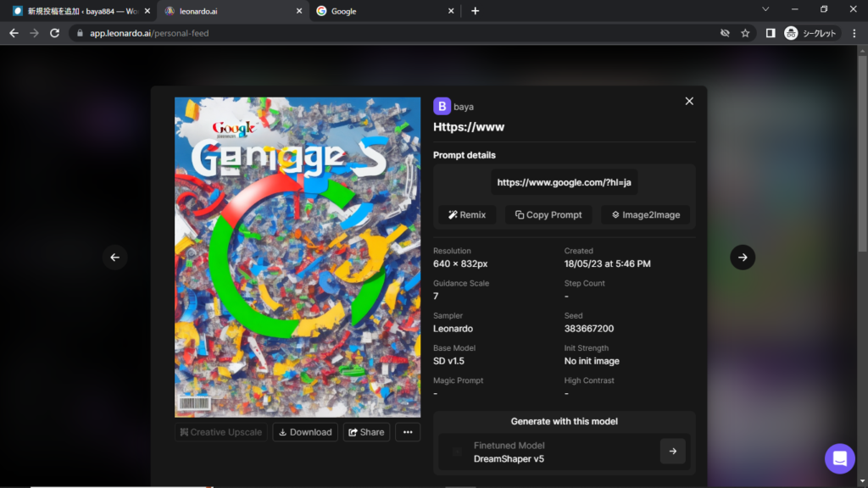Image resolution: width=868 pixels, height=488 pixels.
Task: Click Remix for this prompt
Action: point(467,215)
